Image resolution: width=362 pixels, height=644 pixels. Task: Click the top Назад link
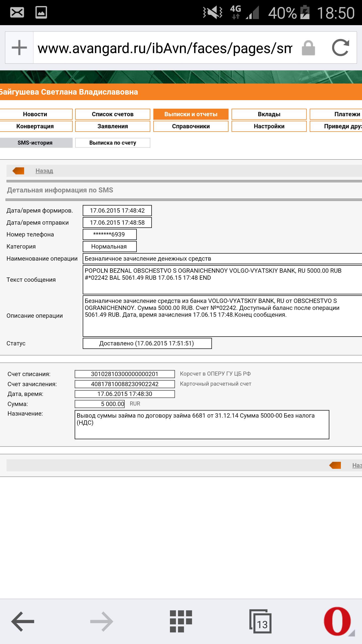pyautogui.click(x=44, y=171)
